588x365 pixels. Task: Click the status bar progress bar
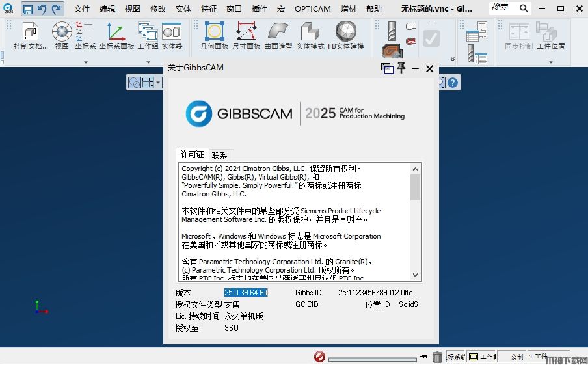point(372,359)
